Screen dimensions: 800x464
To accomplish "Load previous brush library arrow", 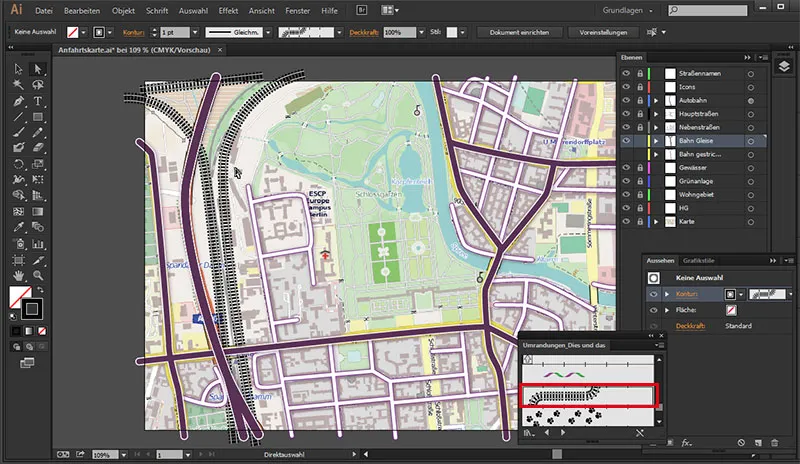I will (x=546, y=433).
